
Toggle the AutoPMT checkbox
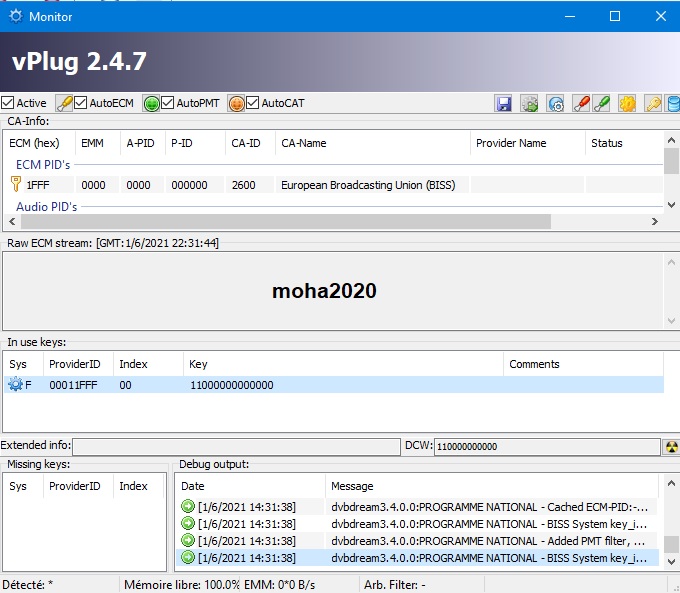(167, 103)
